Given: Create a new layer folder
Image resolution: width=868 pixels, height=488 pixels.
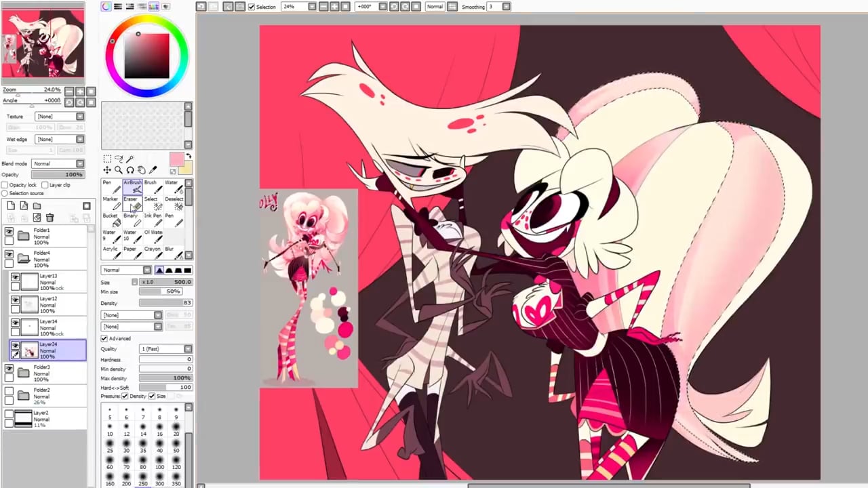Looking at the screenshot, I should tap(37, 206).
